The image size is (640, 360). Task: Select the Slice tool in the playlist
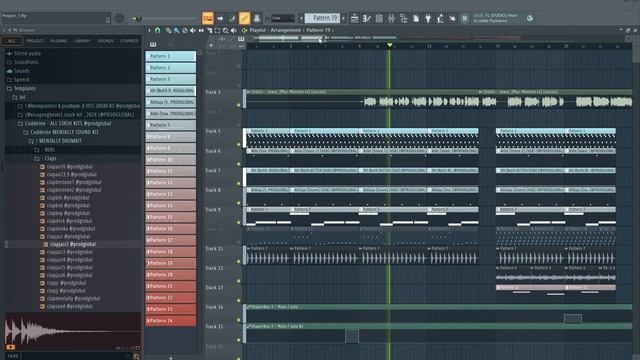tap(209, 30)
